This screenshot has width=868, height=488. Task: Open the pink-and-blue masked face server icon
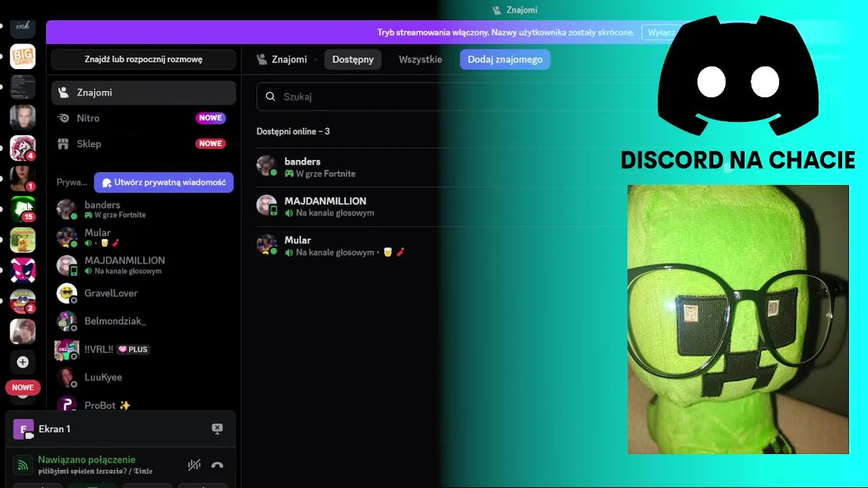tap(22, 270)
